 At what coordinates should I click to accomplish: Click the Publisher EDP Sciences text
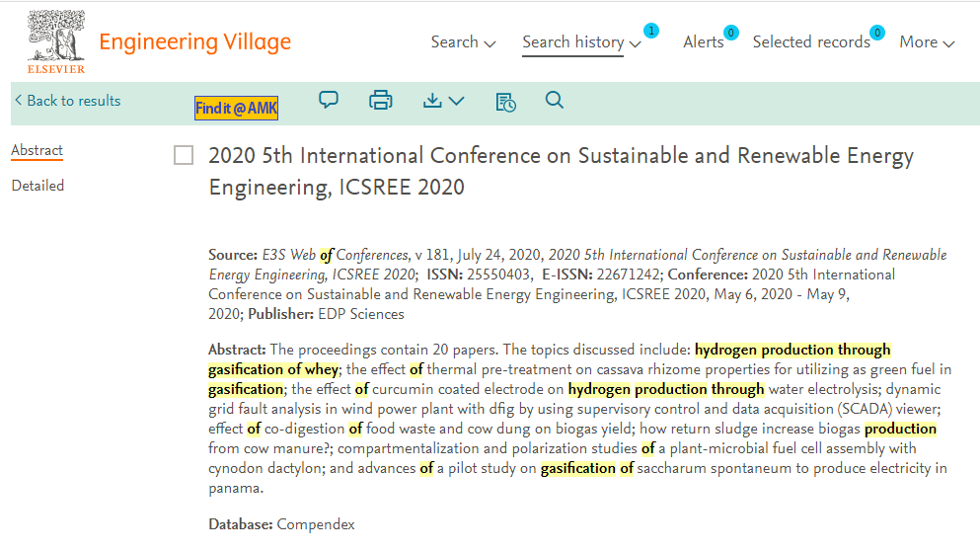(327, 314)
